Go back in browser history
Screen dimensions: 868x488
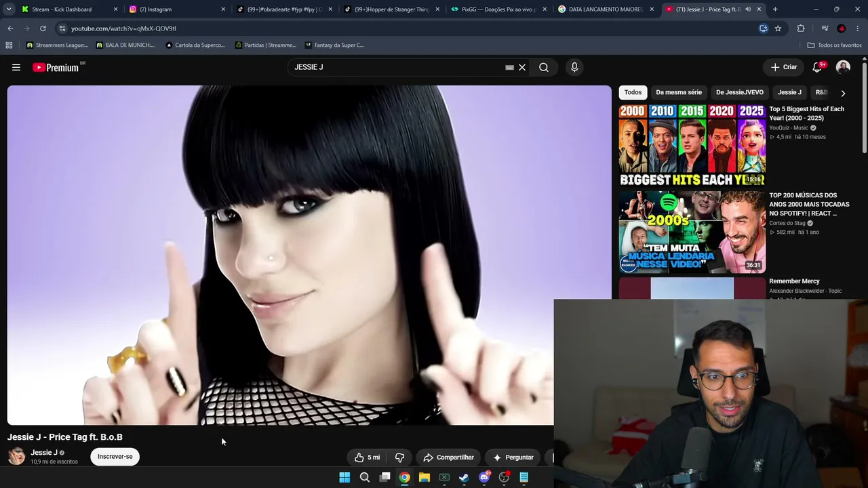click(10, 28)
